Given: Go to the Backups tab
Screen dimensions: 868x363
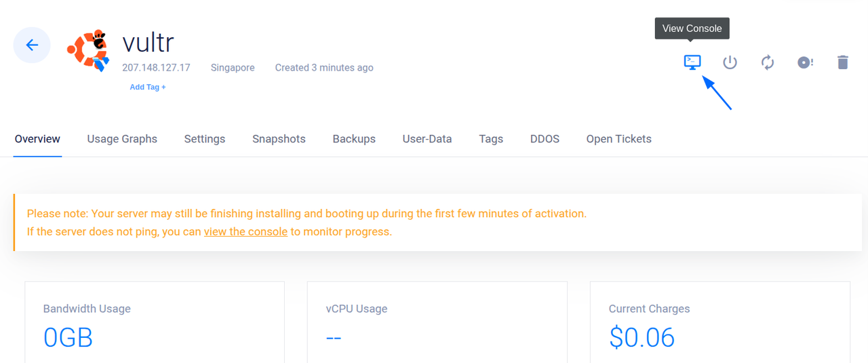Looking at the screenshot, I should point(354,139).
